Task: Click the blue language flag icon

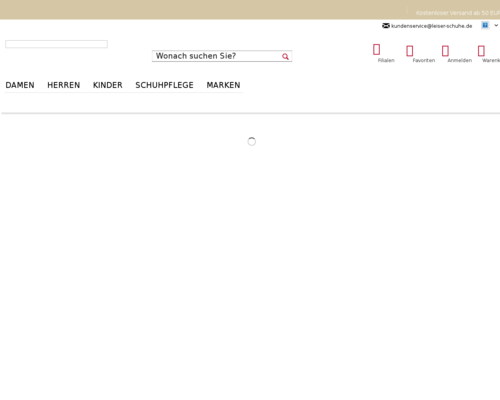Action: pyautogui.click(x=485, y=25)
